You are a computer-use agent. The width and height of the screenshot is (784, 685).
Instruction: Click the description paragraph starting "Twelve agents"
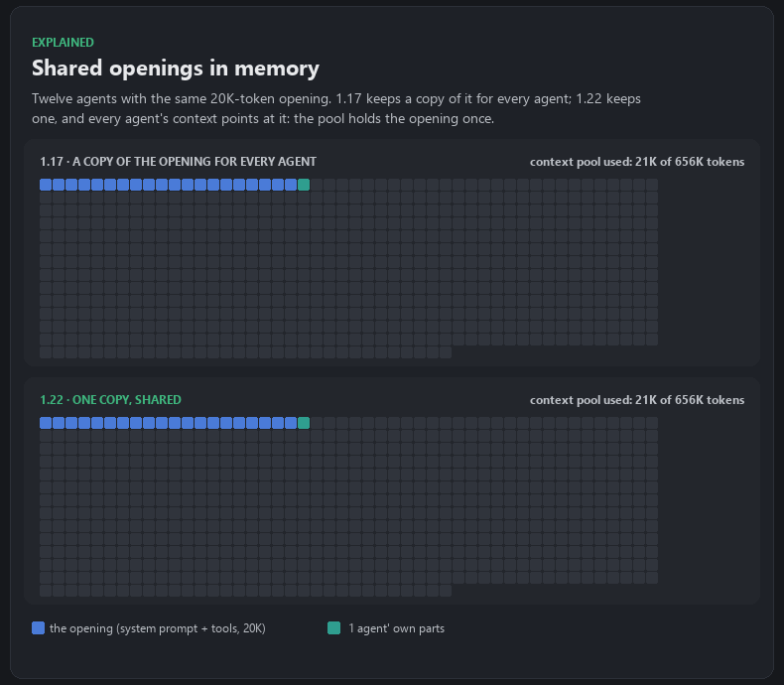point(336,108)
